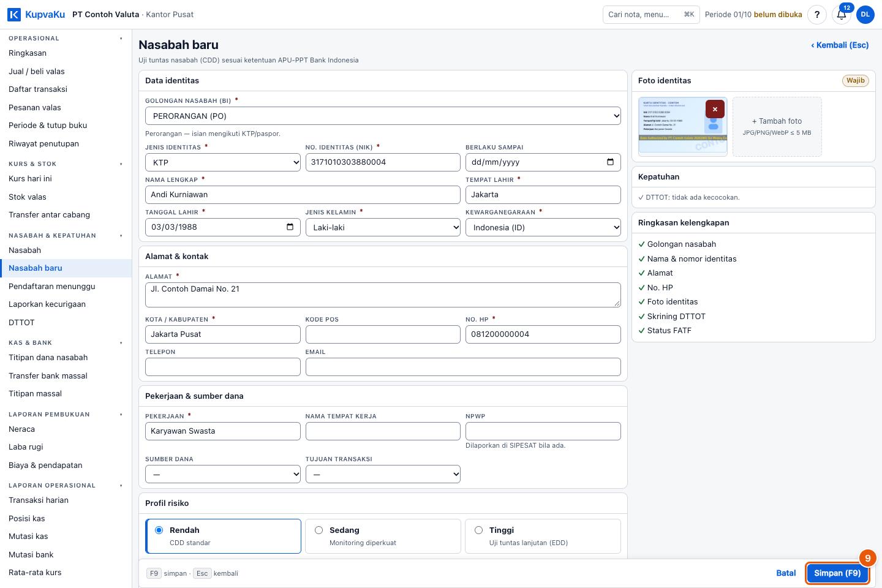Click Simpan (F9) button
882x588 pixels.
point(837,573)
